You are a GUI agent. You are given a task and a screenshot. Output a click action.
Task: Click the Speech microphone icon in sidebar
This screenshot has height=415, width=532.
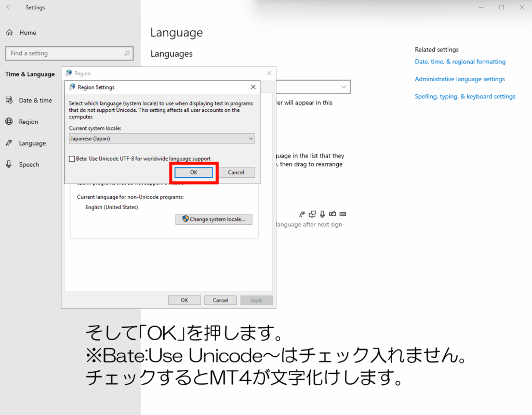(x=9, y=164)
